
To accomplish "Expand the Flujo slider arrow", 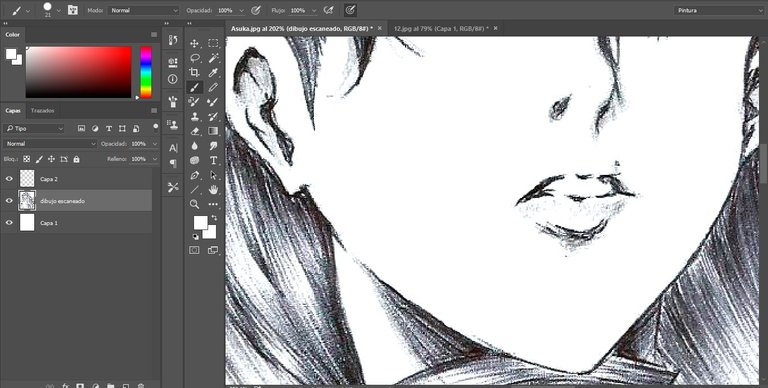I will [x=314, y=10].
